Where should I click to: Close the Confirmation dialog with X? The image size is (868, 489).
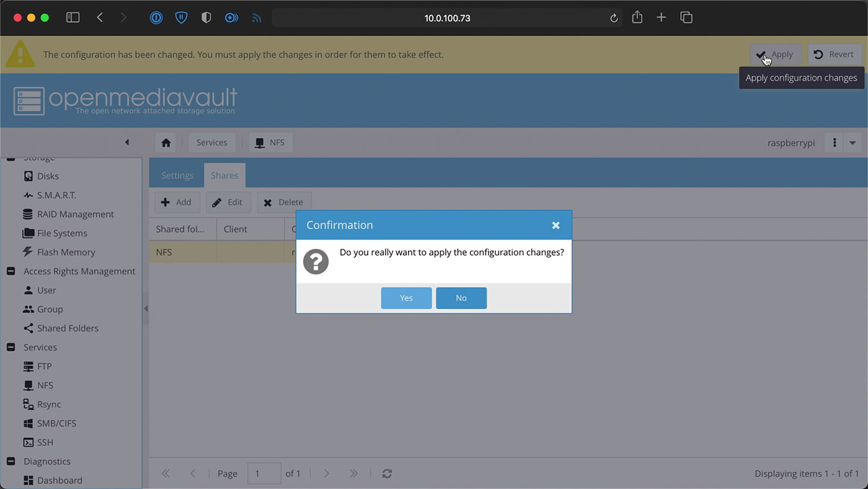click(556, 225)
